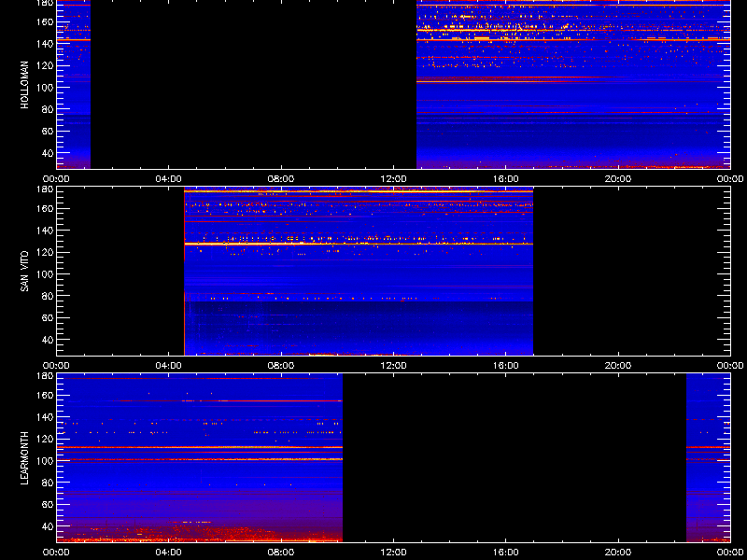Pick the 140 frequency tick label on Learmonth axis

pyautogui.click(x=45, y=417)
